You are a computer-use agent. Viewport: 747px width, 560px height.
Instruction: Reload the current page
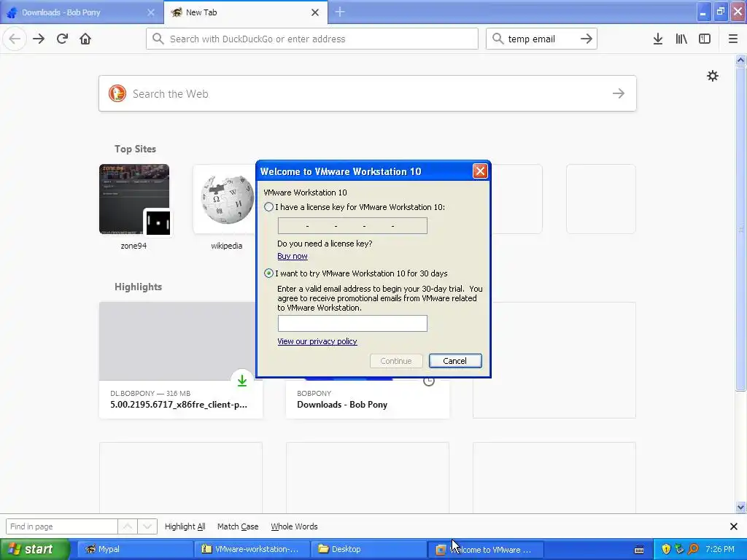(x=62, y=39)
